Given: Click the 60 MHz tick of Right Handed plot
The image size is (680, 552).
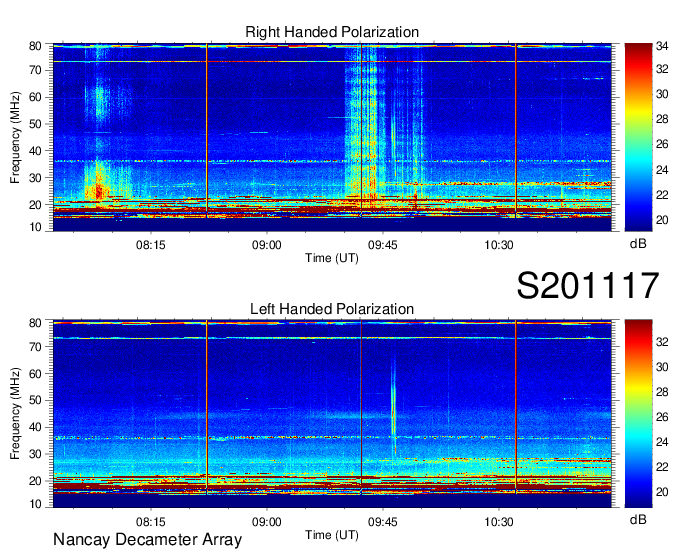Looking at the screenshot, I should [35, 97].
